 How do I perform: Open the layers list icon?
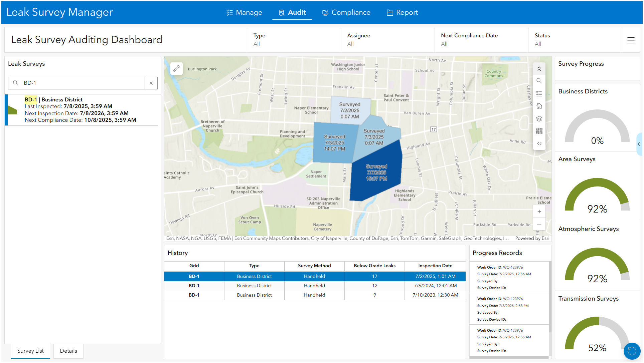(539, 118)
